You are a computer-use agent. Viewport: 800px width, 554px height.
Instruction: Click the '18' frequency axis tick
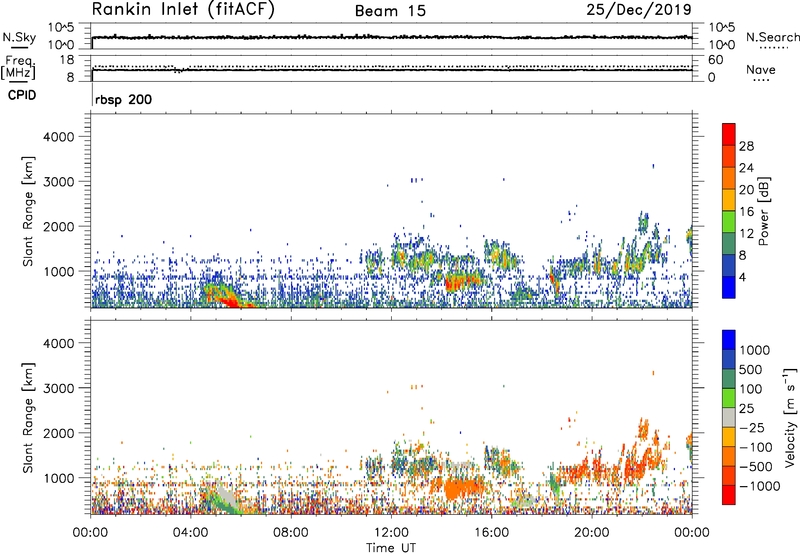tap(67, 60)
